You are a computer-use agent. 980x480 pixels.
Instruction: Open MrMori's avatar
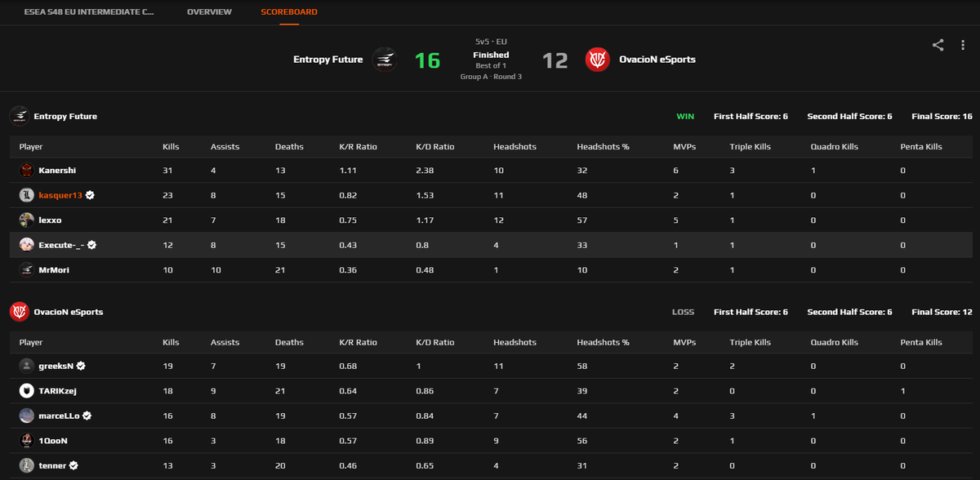coord(26,270)
